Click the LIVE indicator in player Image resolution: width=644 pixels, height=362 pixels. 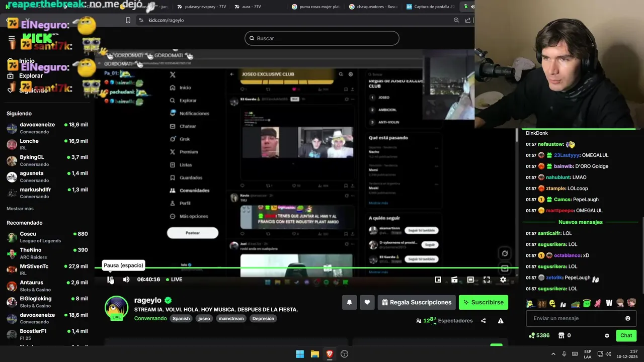[174, 280]
